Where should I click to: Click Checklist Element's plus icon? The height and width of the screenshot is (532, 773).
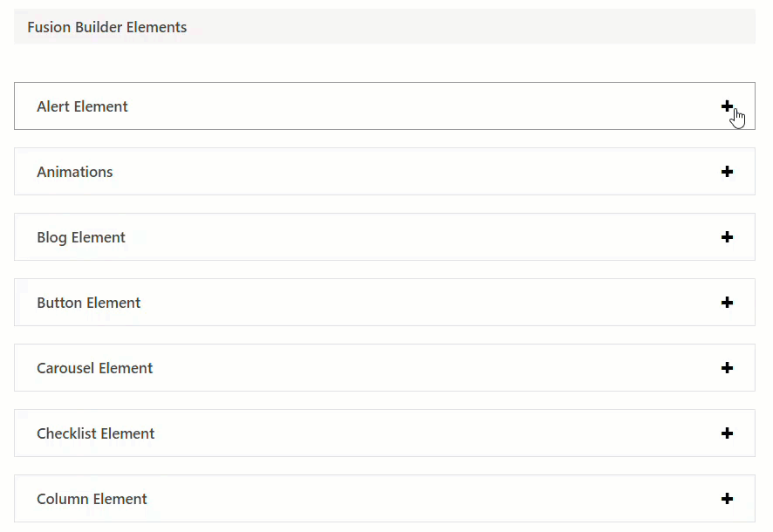pos(727,433)
